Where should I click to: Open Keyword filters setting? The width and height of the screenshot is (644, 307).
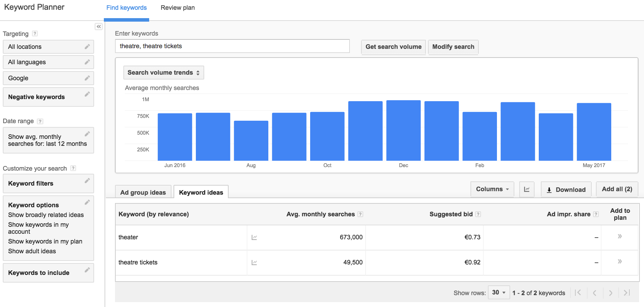click(x=48, y=184)
